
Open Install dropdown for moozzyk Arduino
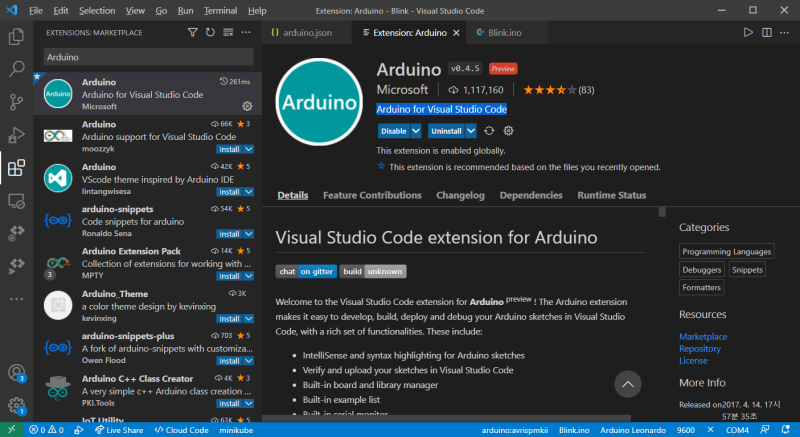(248, 149)
